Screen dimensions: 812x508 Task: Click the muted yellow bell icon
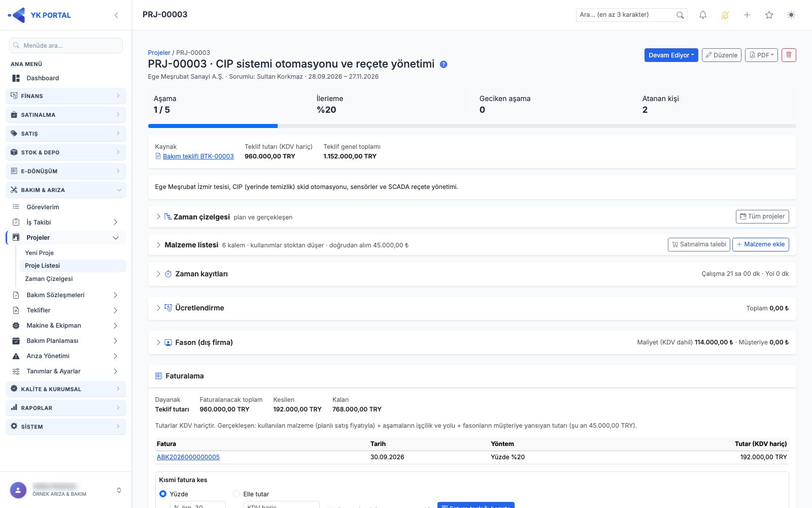(x=725, y=15)
